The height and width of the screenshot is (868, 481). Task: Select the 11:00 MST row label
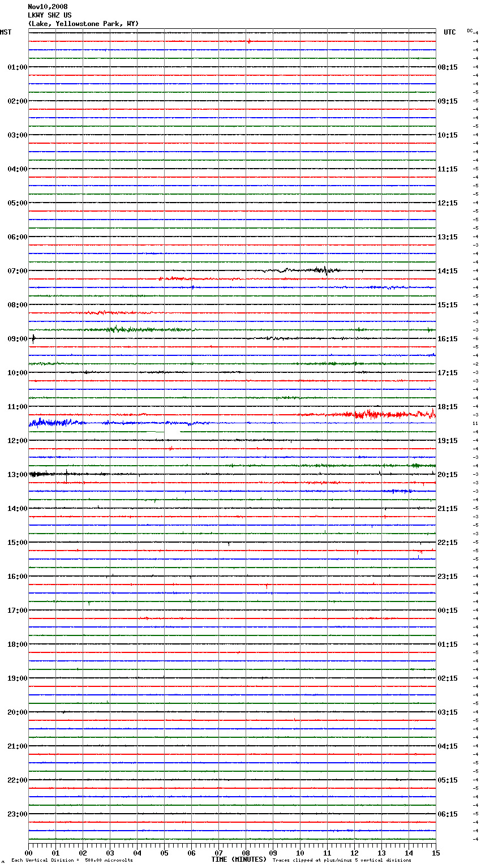[17, 407]
